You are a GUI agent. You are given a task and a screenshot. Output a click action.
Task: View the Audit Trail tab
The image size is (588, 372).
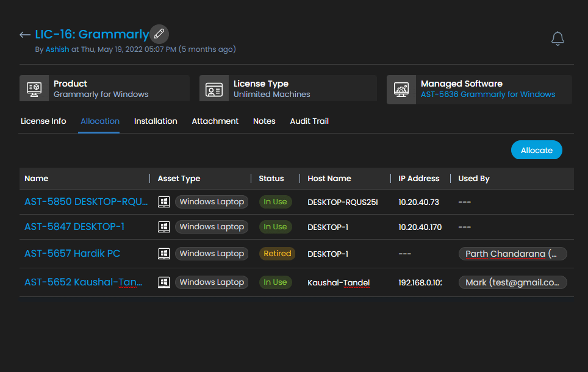click(x=309, y=121)
